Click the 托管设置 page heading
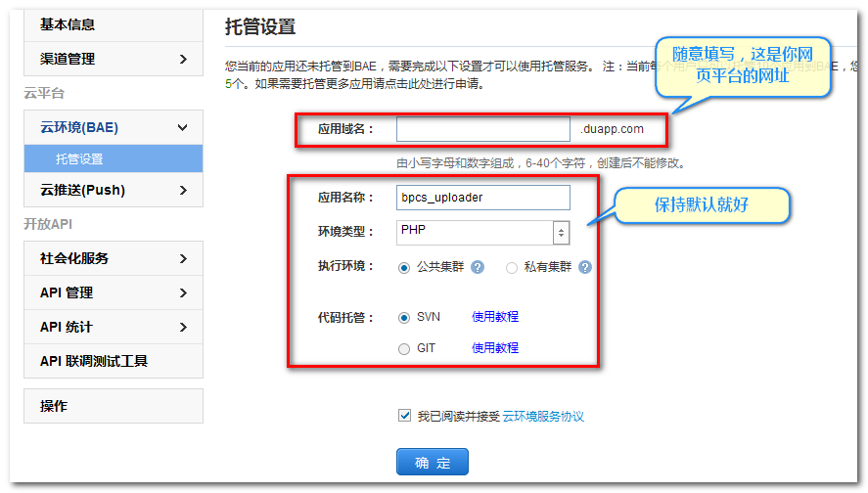Viewport: 868px width, 493px height. point(259,26)
